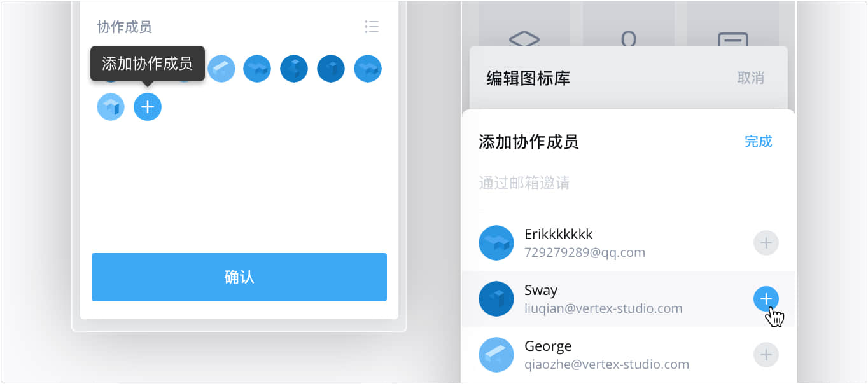Screen dimensions: 868x384
Task: Click the George email qiaozhe@vertex-studio.com
Action: [x=606, y=364]
